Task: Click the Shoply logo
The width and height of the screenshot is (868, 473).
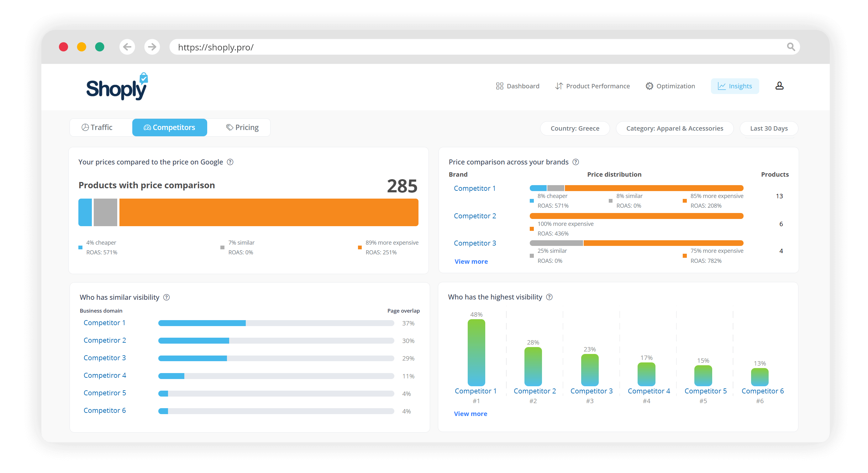Action: click(x=117, y=87)
